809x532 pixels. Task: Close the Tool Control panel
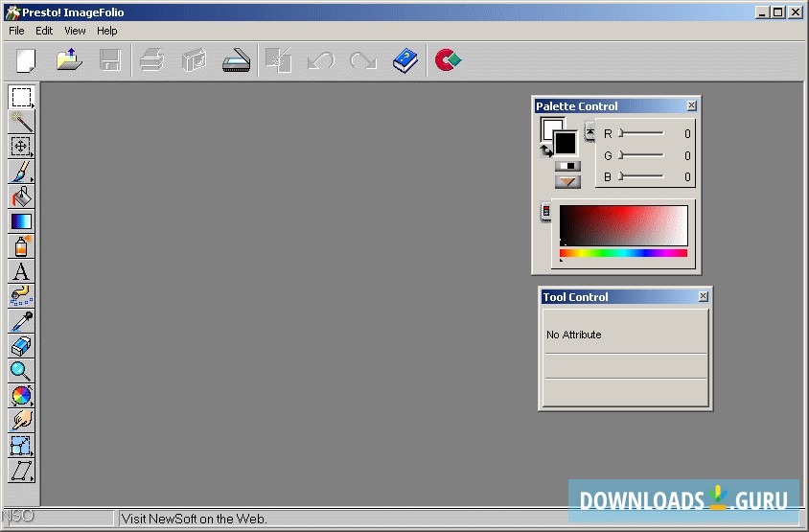pyautogui.click(x=704, y=296)
